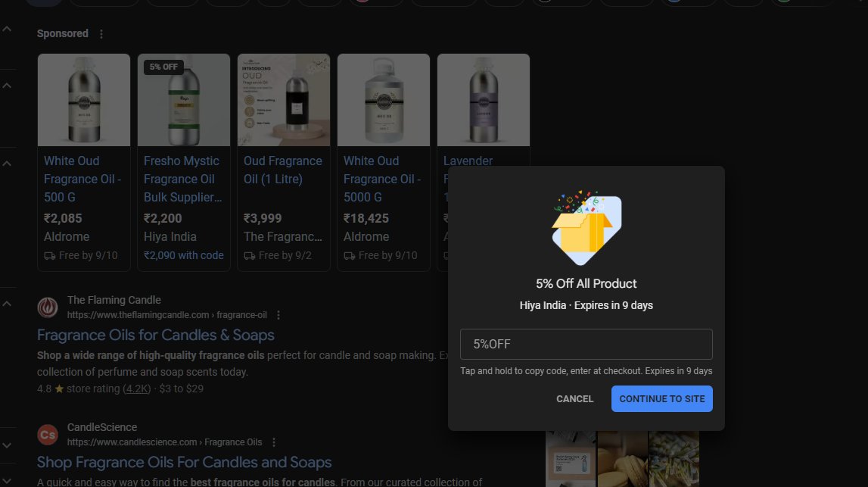Click Continue to Site button
This screenshot has width=868, height=487.
[x=661, y=398]
